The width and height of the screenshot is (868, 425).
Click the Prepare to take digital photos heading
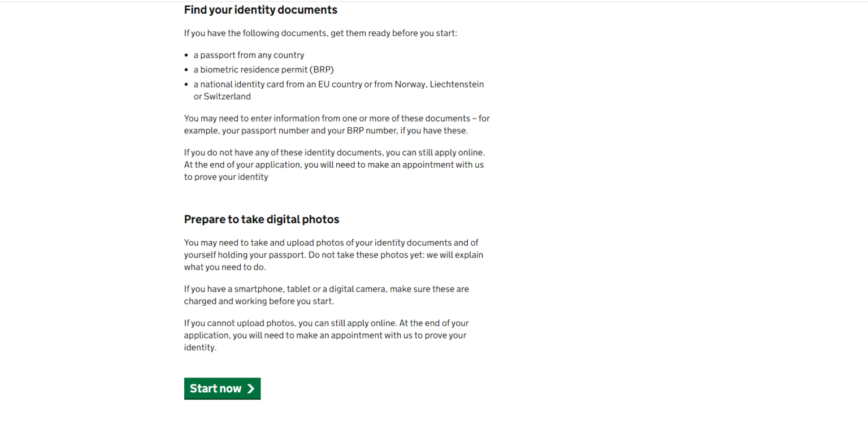(x=261, y=219)
